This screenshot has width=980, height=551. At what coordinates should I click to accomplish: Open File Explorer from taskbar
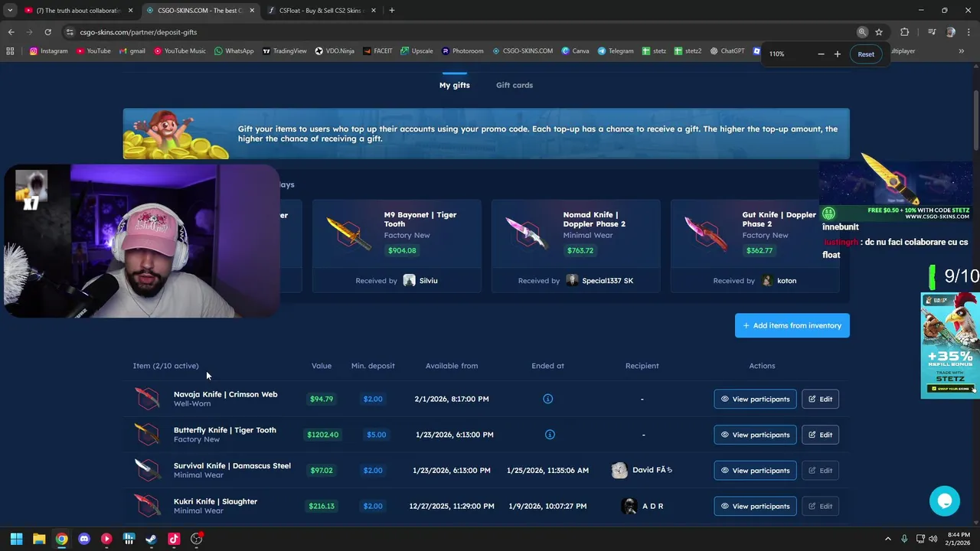point(39,539)
